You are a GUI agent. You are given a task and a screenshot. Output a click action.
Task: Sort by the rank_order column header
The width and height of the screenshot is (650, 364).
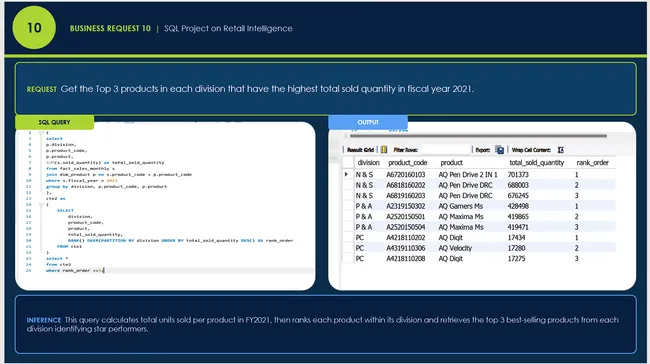[x=592, y=163]
